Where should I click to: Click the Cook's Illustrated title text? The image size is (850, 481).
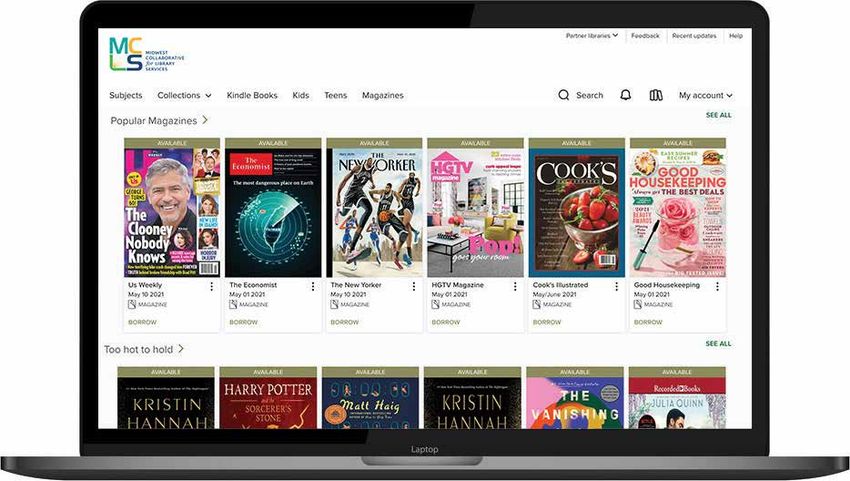(x=561, y=285)
